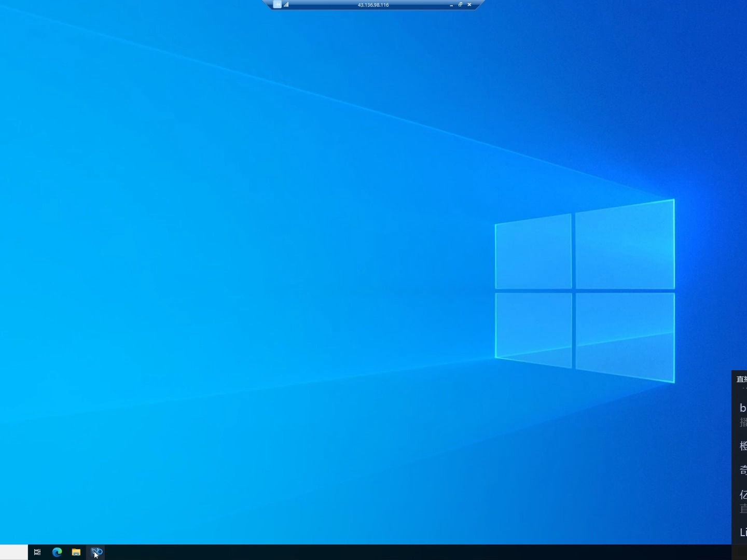747x560 pixels.
Task: Check the connection signal strength icon
Action: (286, 5)
